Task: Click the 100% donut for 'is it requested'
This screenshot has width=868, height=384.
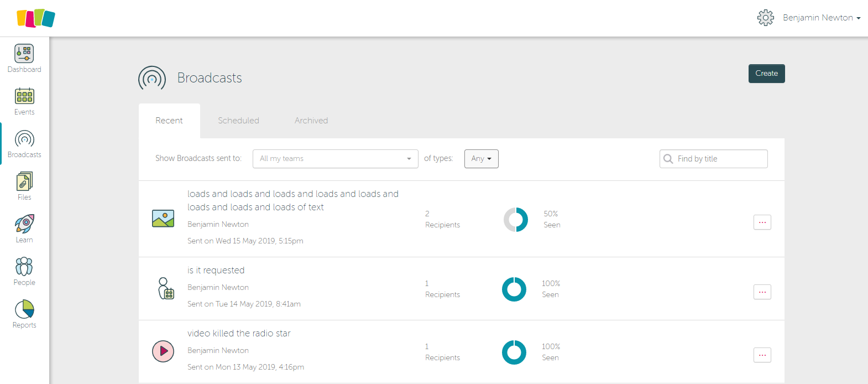Action: tap(514, 289)
